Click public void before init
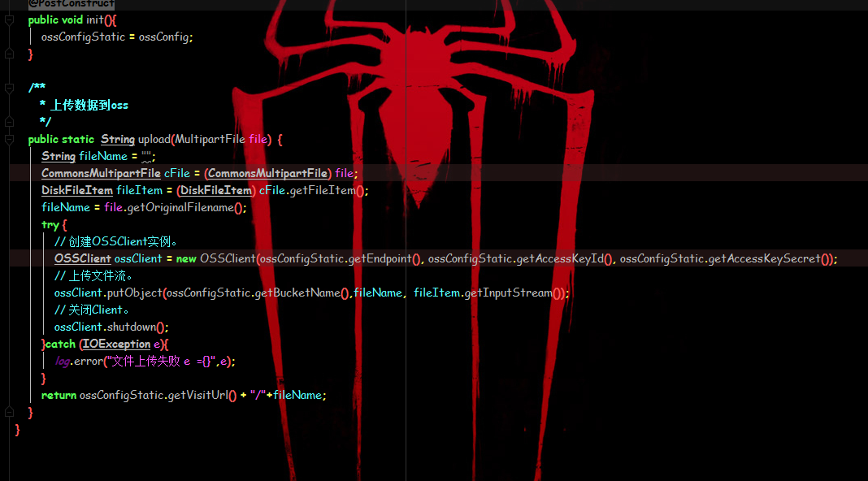The width and height of the screenshot is (868, 481). [55, 20]
